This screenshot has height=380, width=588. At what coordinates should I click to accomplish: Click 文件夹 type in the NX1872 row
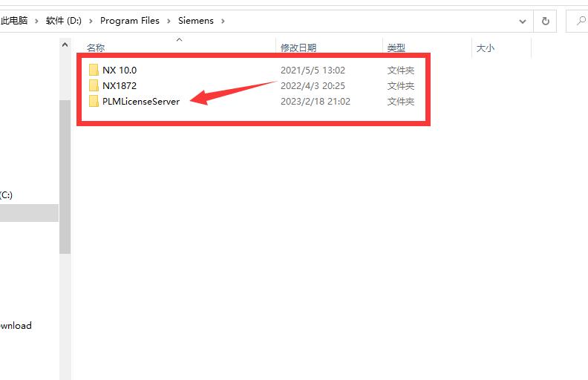point(400,86)
